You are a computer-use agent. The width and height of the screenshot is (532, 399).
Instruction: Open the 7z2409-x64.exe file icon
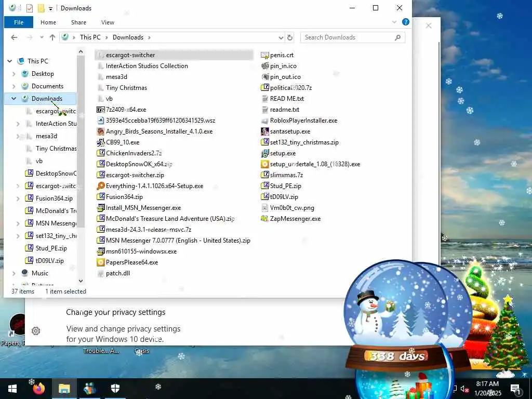101,110
